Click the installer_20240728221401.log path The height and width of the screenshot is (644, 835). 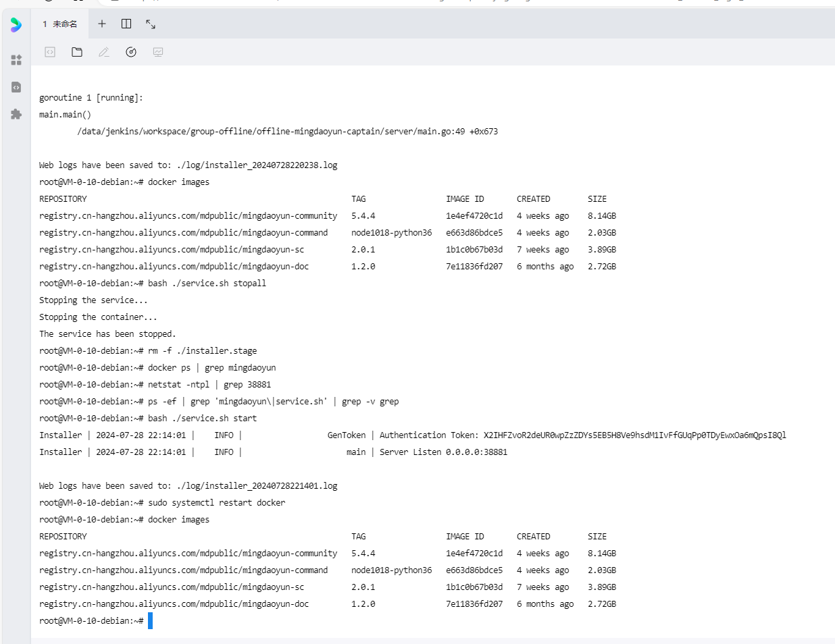[257, 486]
